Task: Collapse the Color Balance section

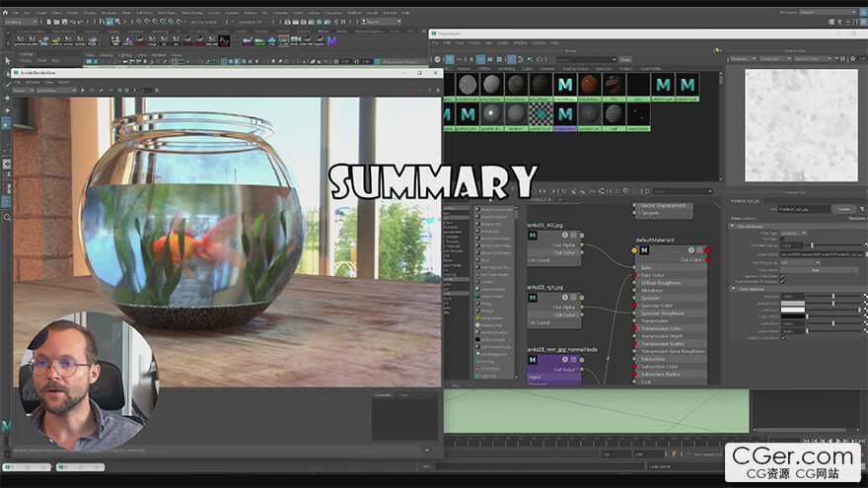Action: click(734, 288)
